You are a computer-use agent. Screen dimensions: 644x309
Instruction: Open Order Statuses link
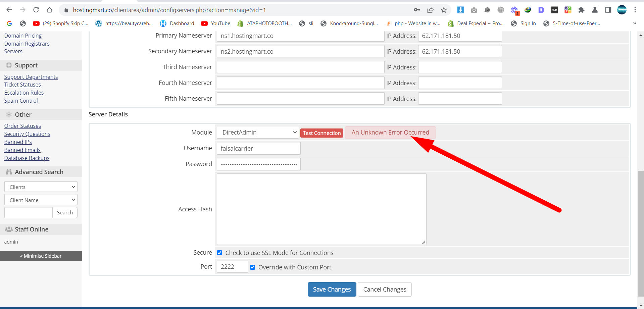pyautogui.click(x=22, y=126)
